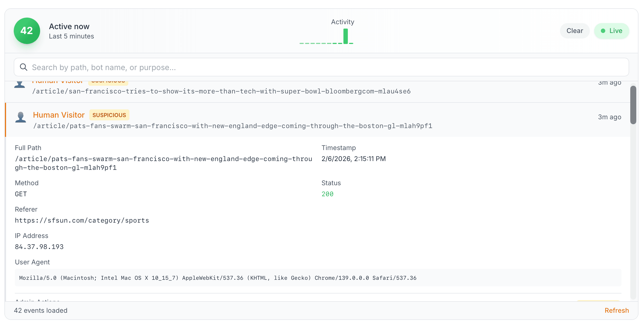Click the avatar on the san-francisco article row
This screenshot has width=644, height=321.
pos(19,84)
